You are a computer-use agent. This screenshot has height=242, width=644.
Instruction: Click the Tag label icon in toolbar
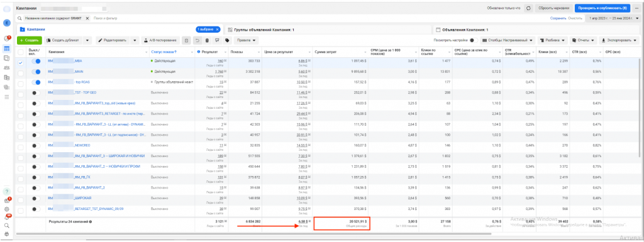point(226,40)
